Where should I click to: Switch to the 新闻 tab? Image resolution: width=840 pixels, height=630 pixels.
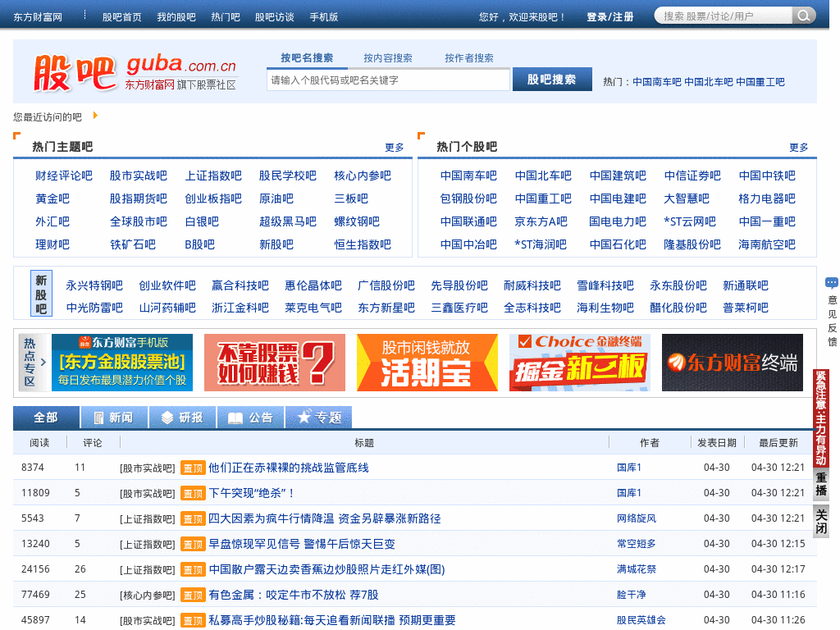114,418
